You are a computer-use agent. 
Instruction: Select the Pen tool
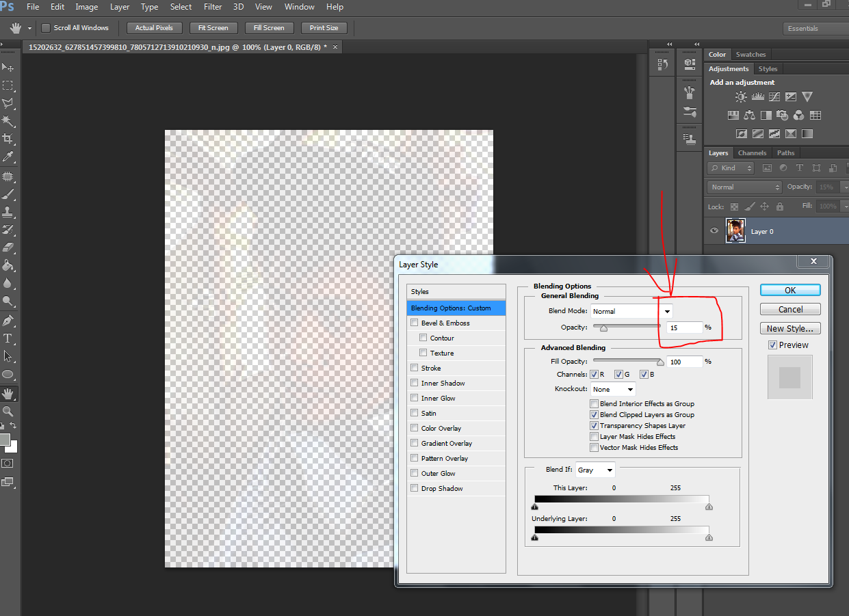coord(8,320)
